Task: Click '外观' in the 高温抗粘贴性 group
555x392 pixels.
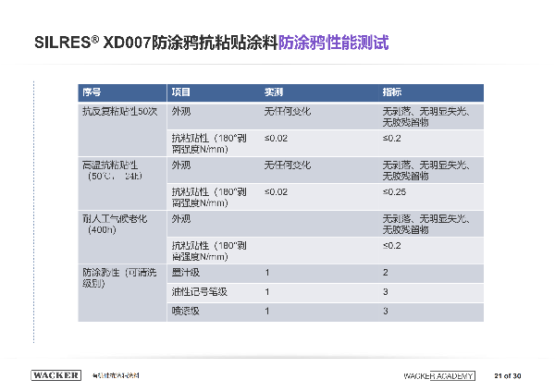Action: (181, 165)
